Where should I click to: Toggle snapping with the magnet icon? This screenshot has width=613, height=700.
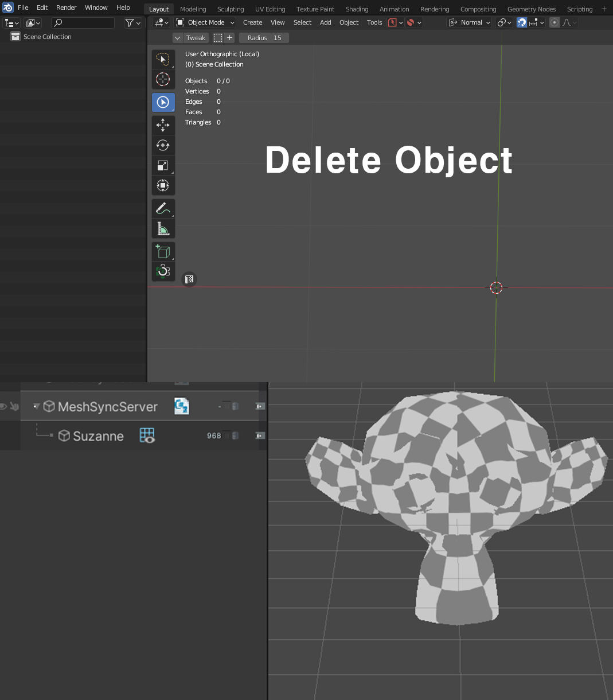[521, 22]
